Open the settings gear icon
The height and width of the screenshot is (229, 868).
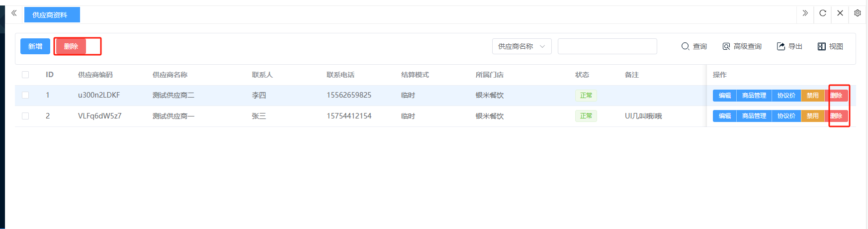(858, 13)
